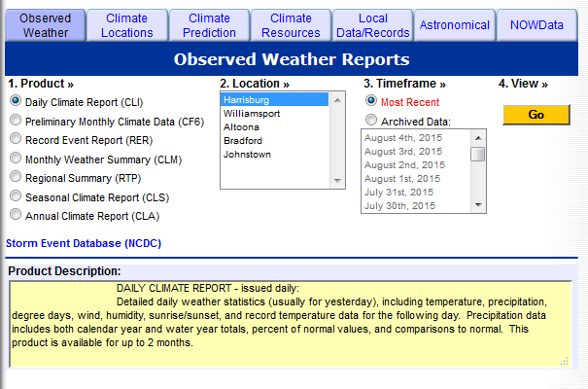Choose the Archived Data radio button
Viewport: 588px width, 389px height.
click(371, 120)
